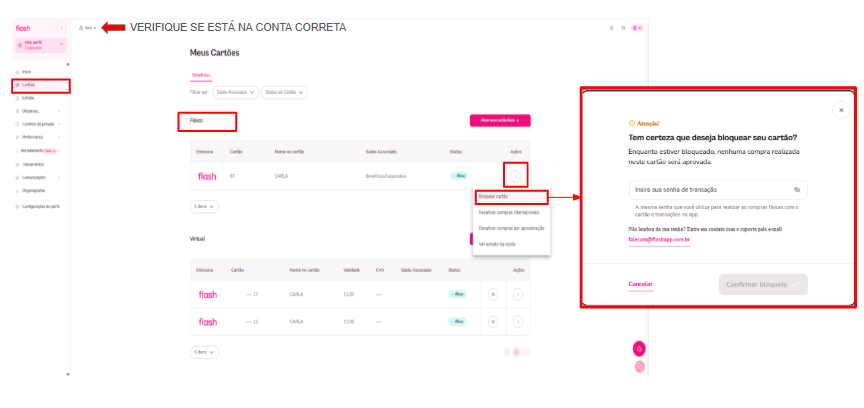This screenshot has height=408, width=864.
Task: Click the transaction password input field
Action: point(718,190)
